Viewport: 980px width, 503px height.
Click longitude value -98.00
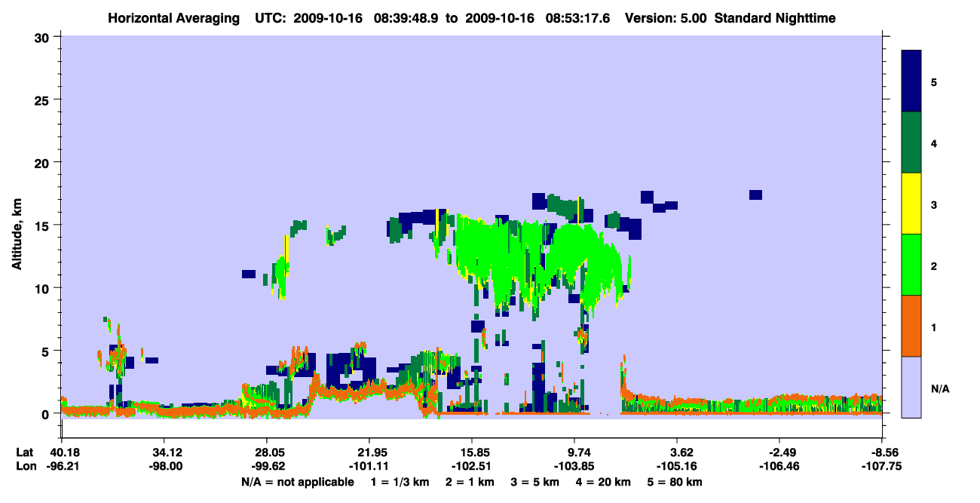[x=166, y=467]
